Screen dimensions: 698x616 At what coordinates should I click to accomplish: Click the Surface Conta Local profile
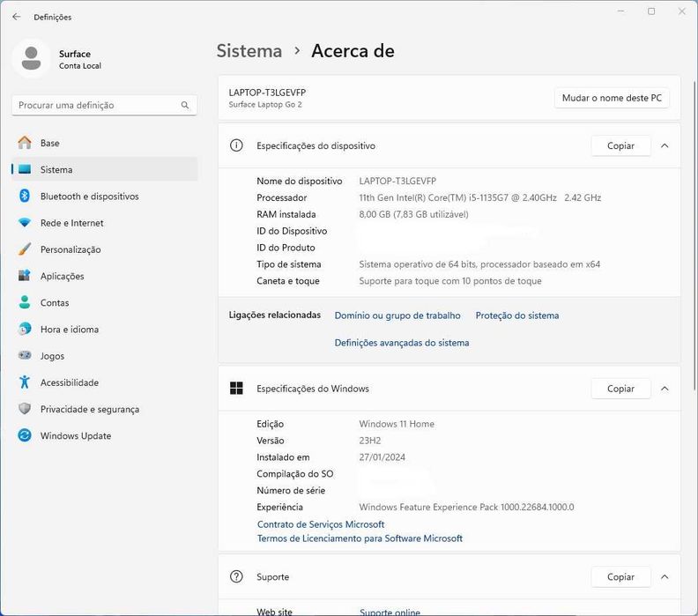[x=58, y=59]
